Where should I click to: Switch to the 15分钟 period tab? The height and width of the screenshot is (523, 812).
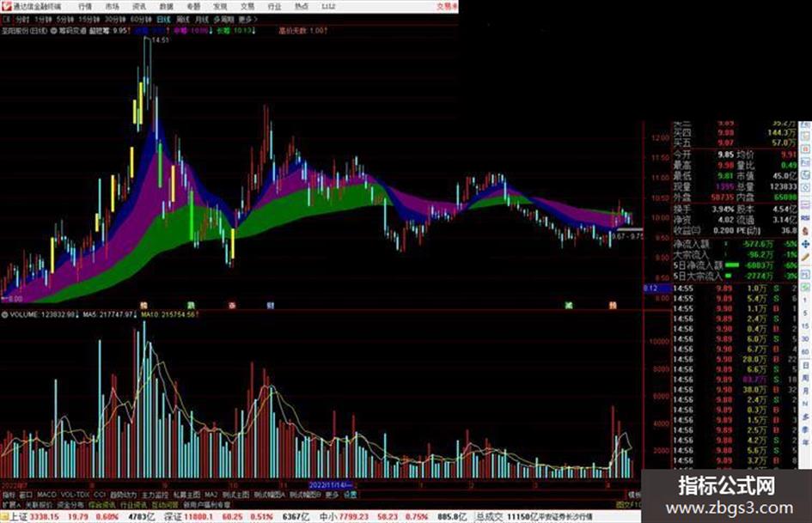[x=89, y=20]
